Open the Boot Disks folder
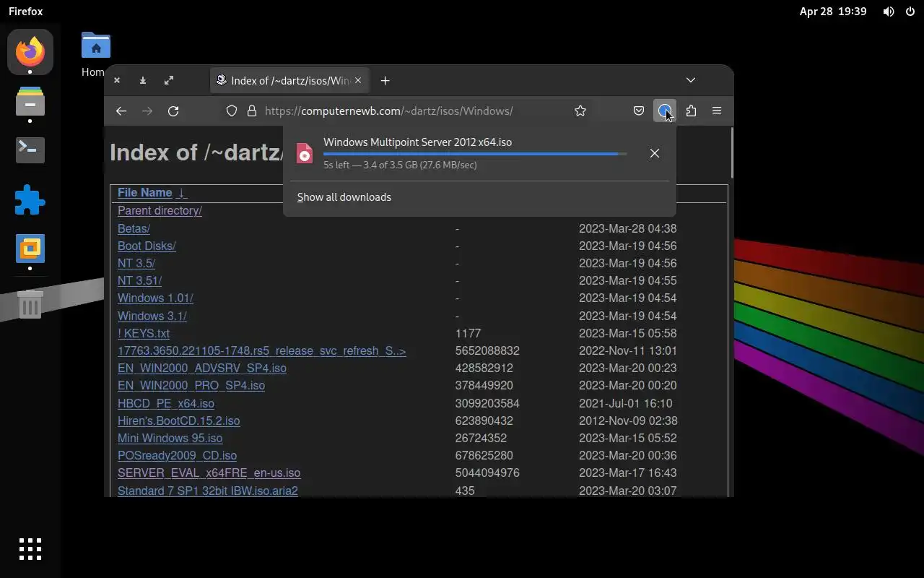The width and height of the screenshot is (924, 578). (147, 246)
